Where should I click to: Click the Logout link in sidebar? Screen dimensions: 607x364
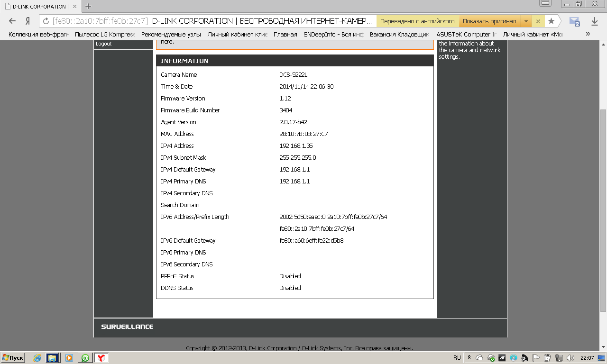tap(103, 44)
